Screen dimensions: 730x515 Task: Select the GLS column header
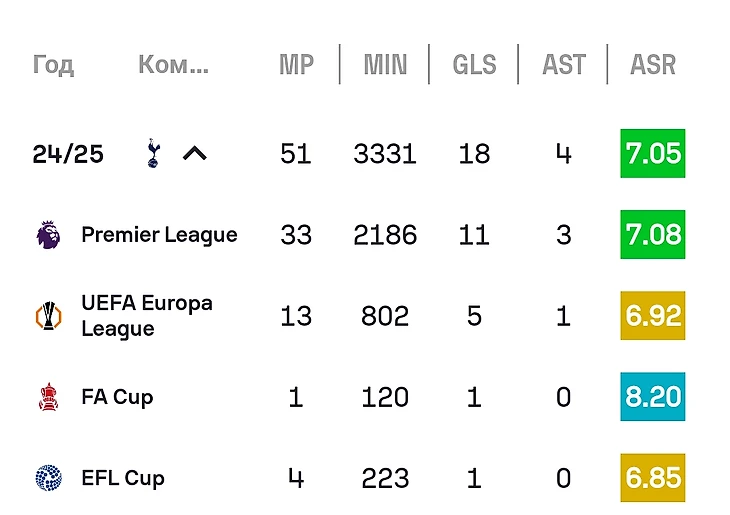point(474,65)
